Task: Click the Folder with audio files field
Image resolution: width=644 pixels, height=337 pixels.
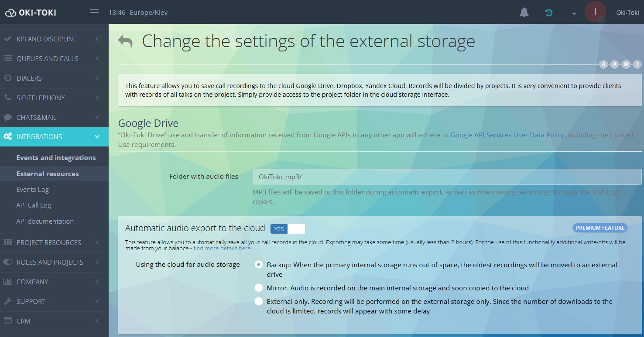Action: [446, 177]
